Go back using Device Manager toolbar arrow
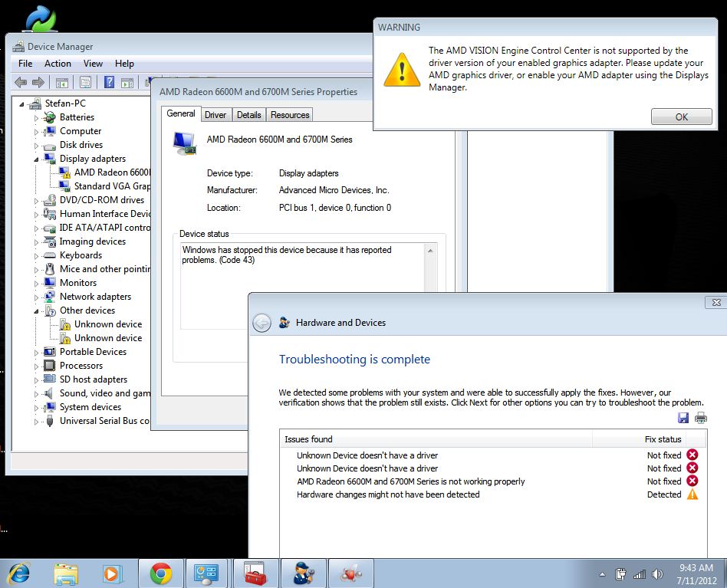 [x=21, y=83]
